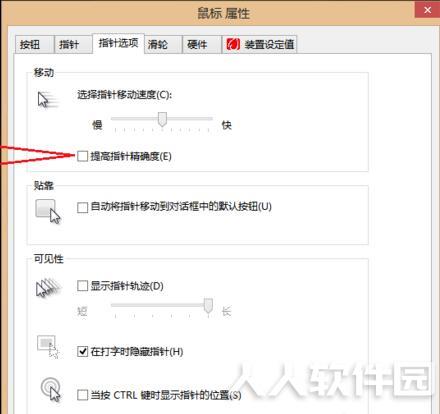Click the 指针选项 active tab
The image size is (440, 414).
pyautogui.click(x=118, y=43)
